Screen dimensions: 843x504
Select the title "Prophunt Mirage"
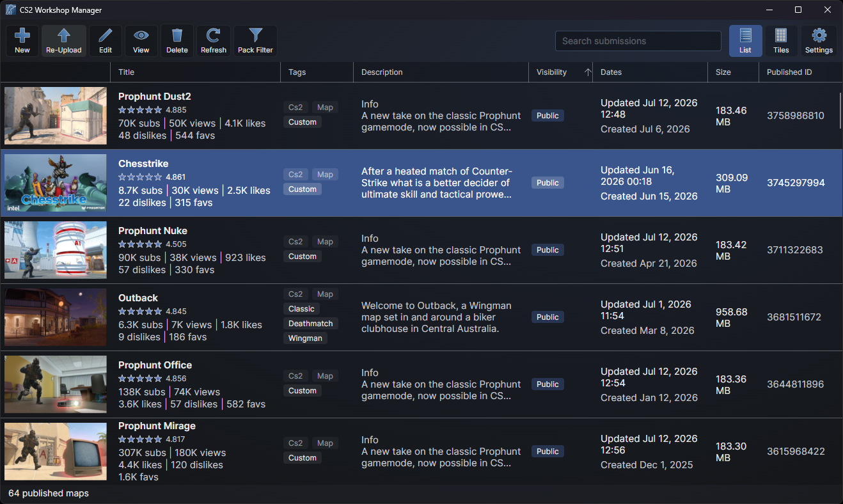tap(157, 426)
